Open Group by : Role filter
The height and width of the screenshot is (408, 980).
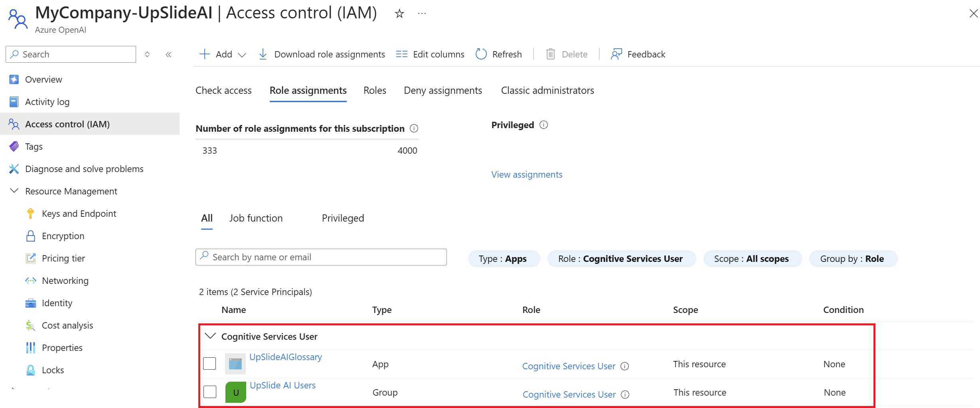853,259
